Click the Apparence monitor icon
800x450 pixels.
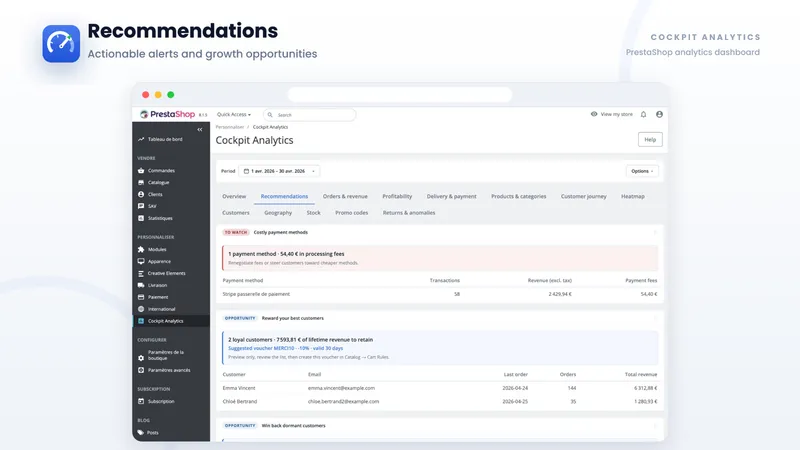point(141,261)
